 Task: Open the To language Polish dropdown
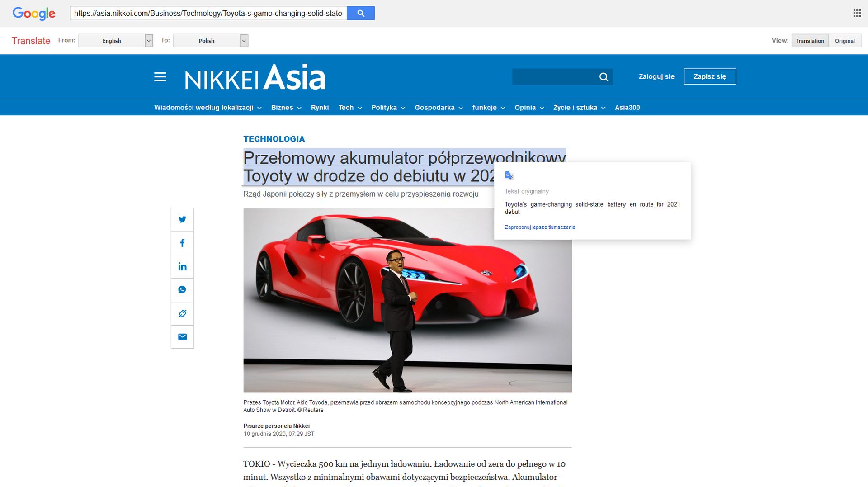pyautogui.click(x=211, y=41)
